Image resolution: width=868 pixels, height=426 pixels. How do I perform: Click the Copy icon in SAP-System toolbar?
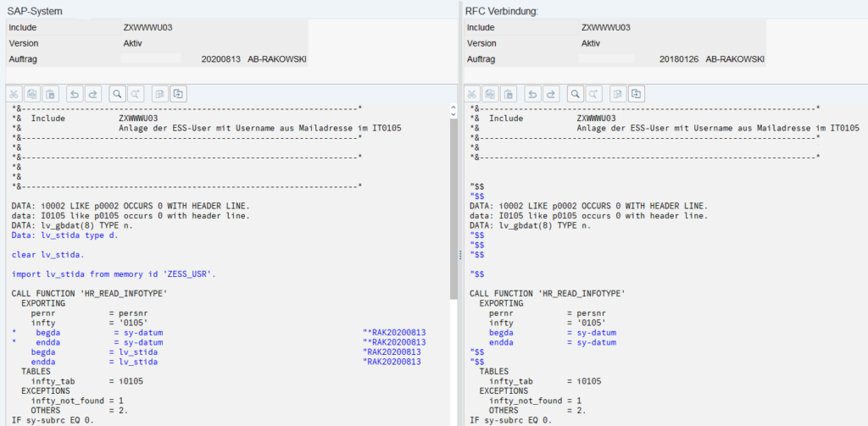(32, 93)
